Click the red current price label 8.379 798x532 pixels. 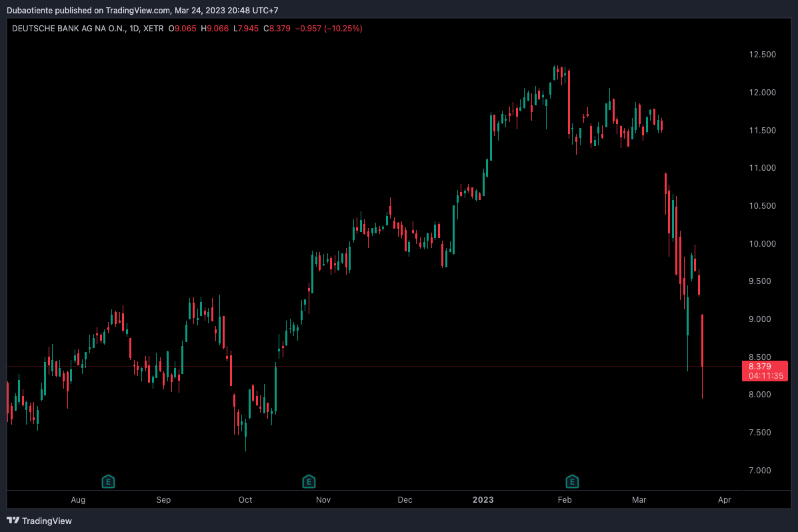point(760,367)
